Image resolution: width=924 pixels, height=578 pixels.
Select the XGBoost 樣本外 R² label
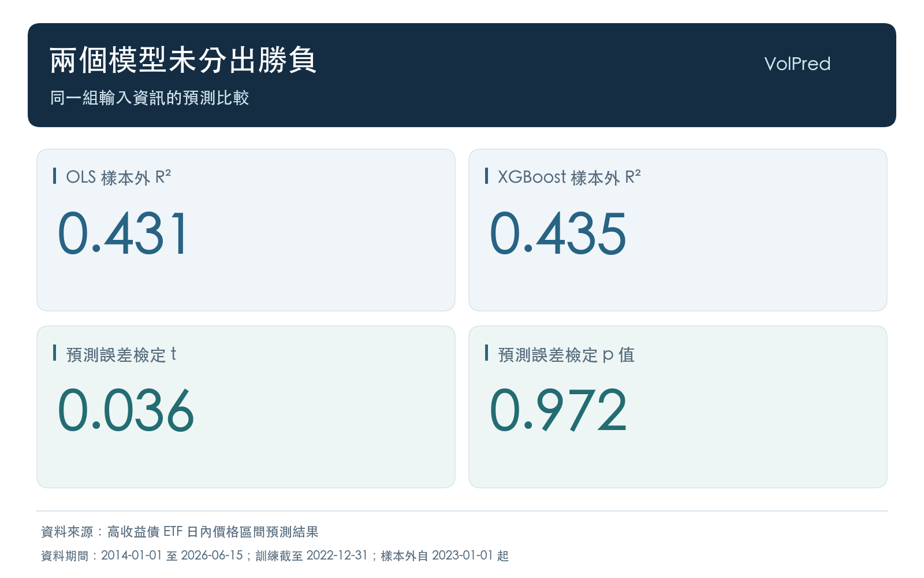[569, 177]
